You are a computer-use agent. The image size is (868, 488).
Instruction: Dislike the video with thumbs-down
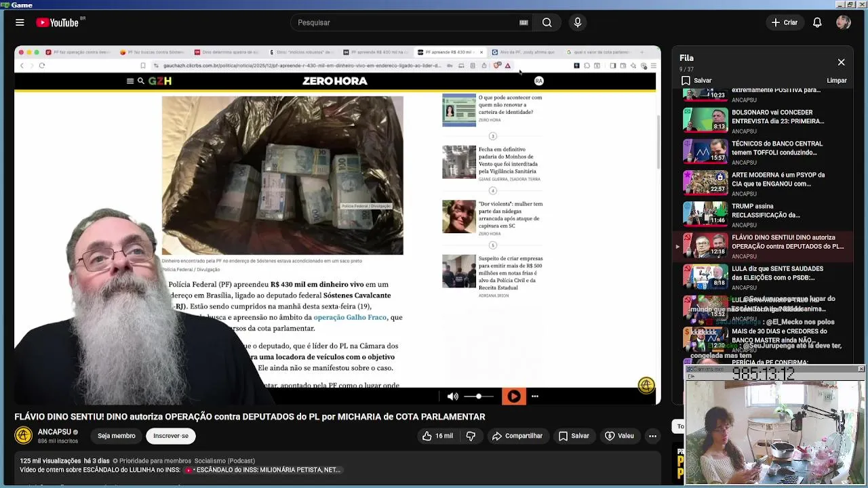point(471,436)
